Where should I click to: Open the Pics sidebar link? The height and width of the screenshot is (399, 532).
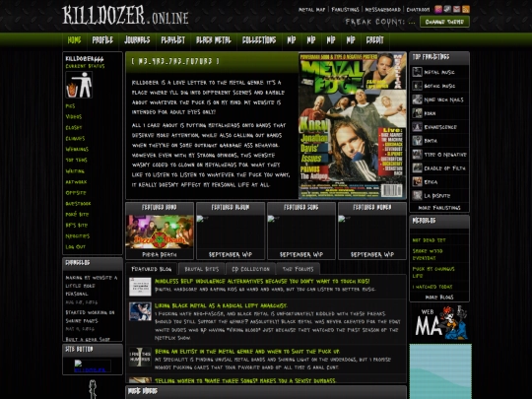coord(70,106)
